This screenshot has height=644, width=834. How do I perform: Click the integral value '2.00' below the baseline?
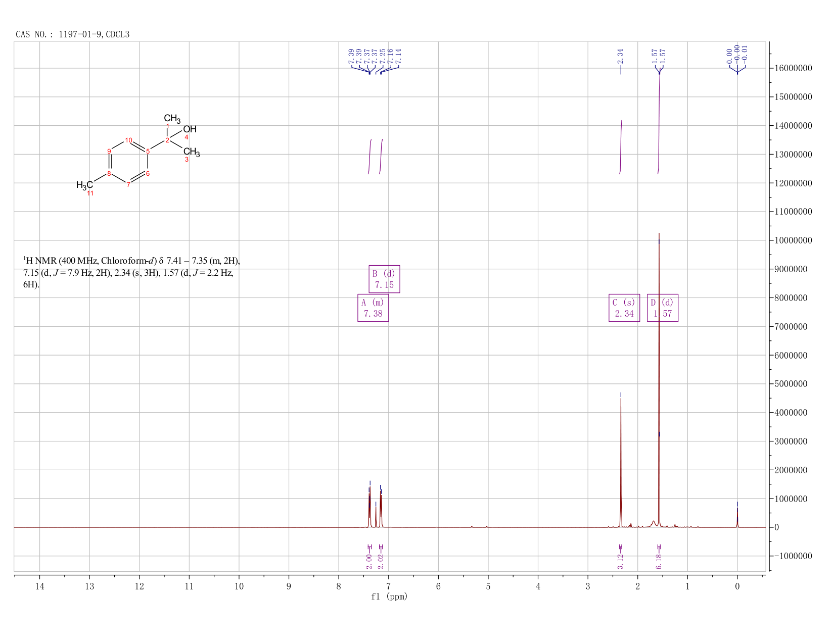click(369, 561)
